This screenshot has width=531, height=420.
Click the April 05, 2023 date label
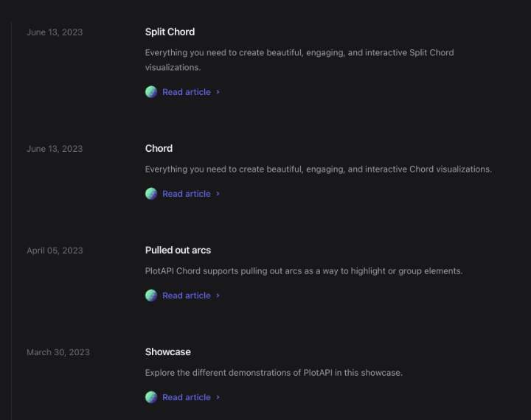pyautogui.click(x=55, y=251)
